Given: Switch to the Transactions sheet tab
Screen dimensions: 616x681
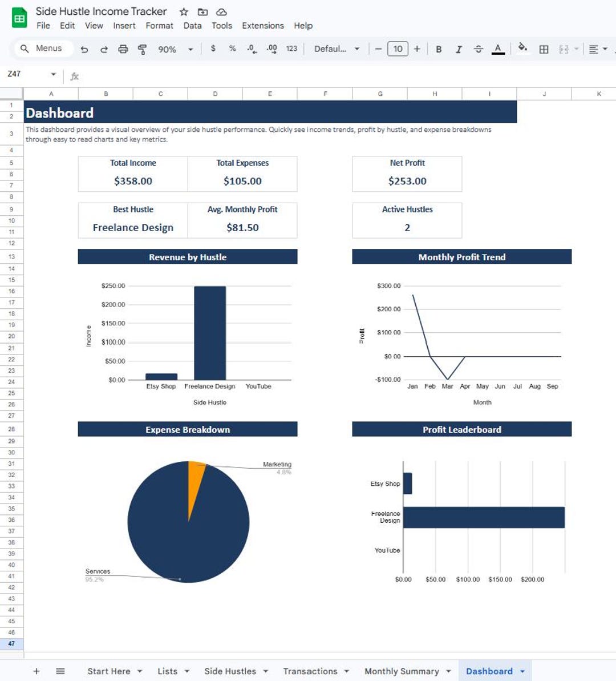Looking at the screenshot, I should 310,671.
